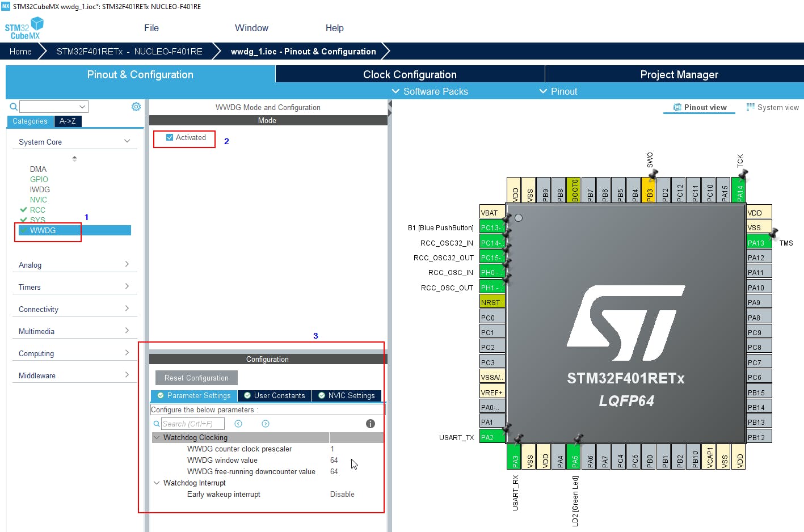Image resolution: width=804 pixels, height=532 pixels.
Task: Click the wwdg_1.ioc breadcrumb
Action: pos(303,51)
